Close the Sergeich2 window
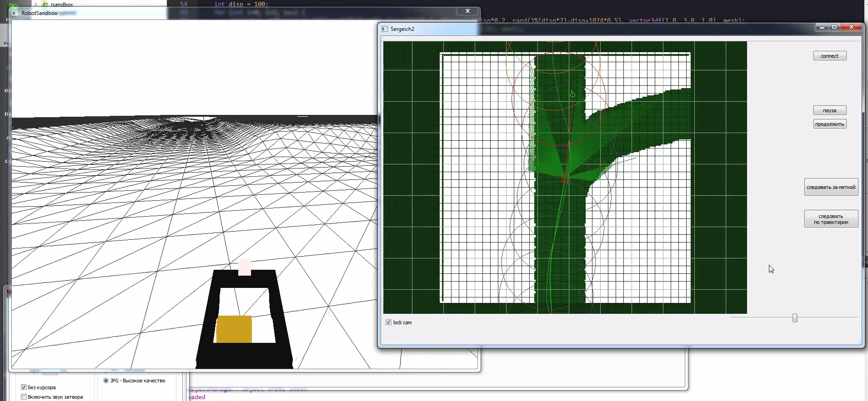The width and height of the screenshot is (868, 401). [851, 27]
